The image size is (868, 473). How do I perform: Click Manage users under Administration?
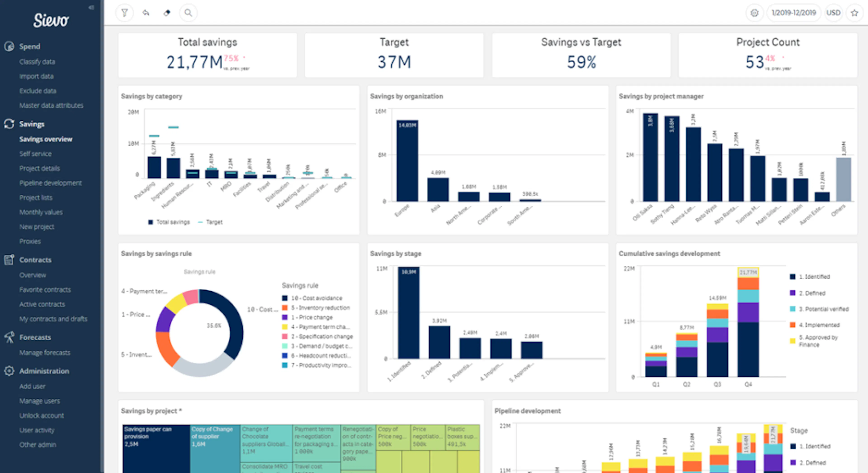(x=39, y=400)
